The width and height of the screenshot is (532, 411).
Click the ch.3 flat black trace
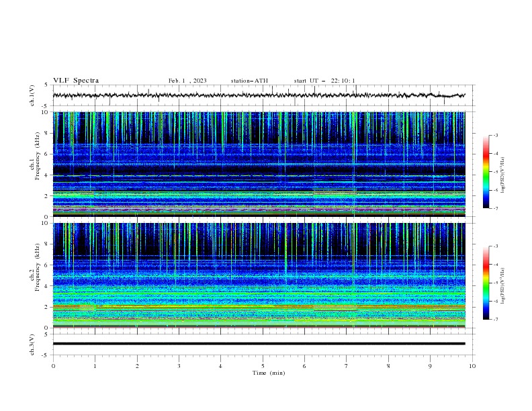pyautogui.click(x=259, y=344)
